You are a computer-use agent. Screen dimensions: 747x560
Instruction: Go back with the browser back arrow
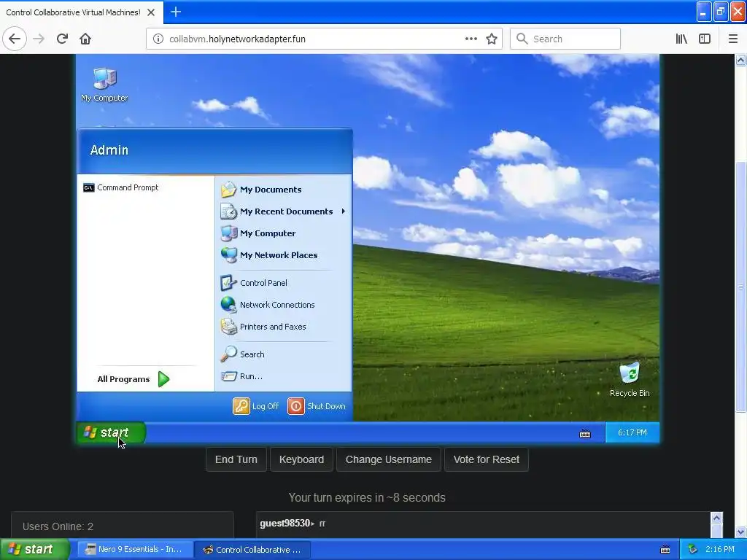(x=15, y=39)
